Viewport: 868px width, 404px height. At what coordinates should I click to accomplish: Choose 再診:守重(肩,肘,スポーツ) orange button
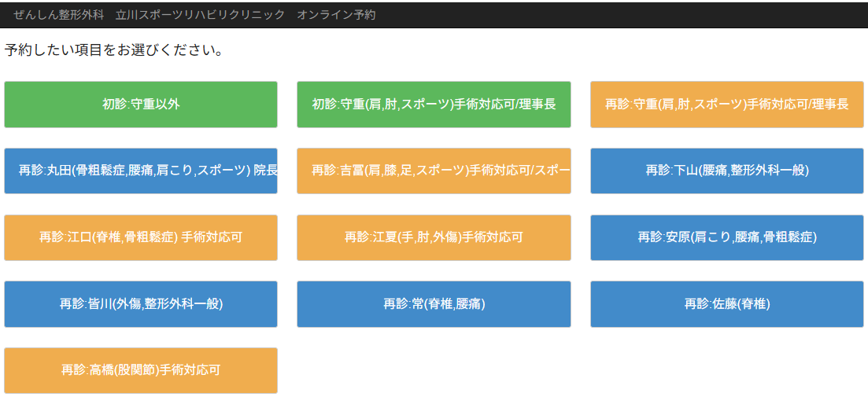click(727, 105)
